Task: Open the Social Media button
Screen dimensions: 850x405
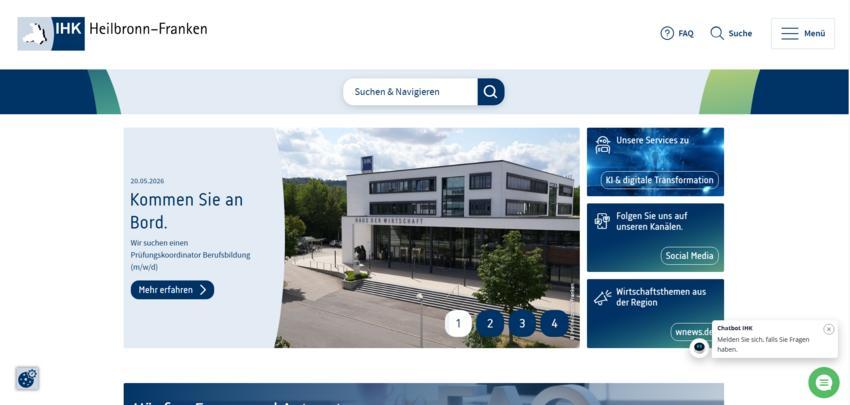Action: (690, 256)
